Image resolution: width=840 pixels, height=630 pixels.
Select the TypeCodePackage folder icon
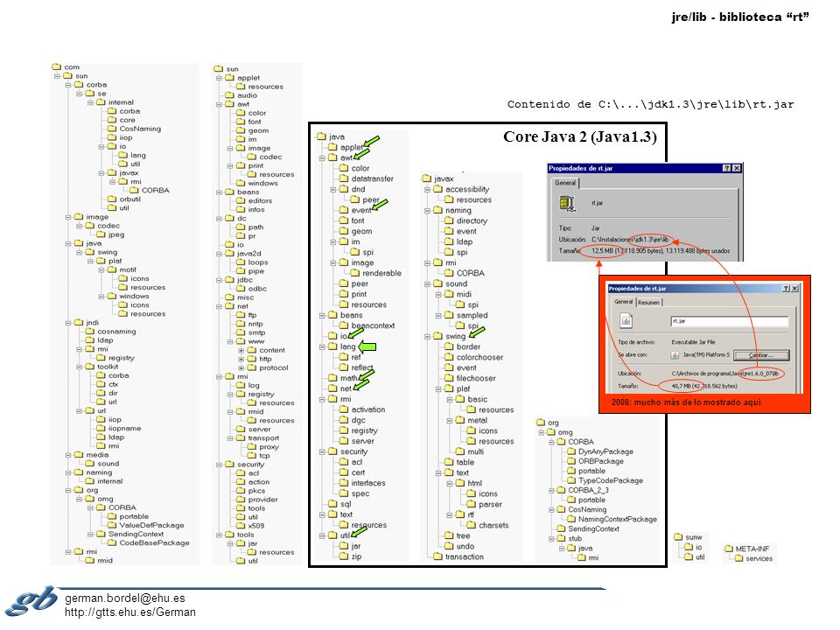(571, 480)
